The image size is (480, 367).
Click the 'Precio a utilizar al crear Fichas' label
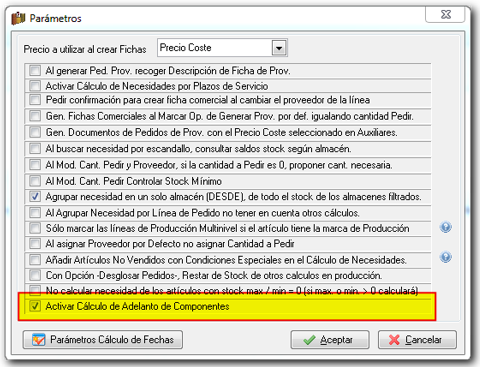pos(85,49)
